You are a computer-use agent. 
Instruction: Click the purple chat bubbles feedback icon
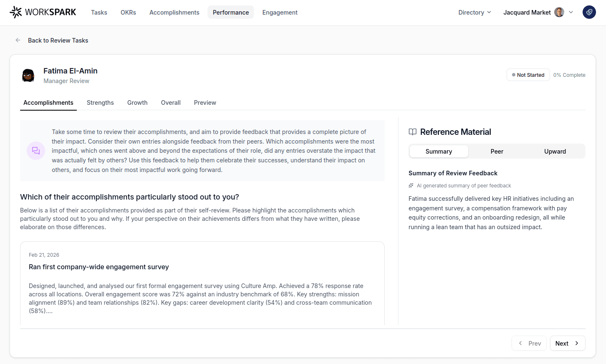(x=35, y=150)
